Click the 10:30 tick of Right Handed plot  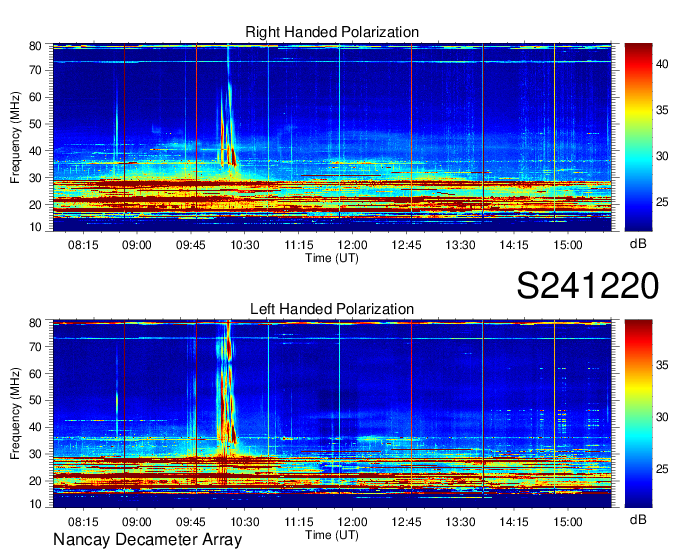click(245, 245)
